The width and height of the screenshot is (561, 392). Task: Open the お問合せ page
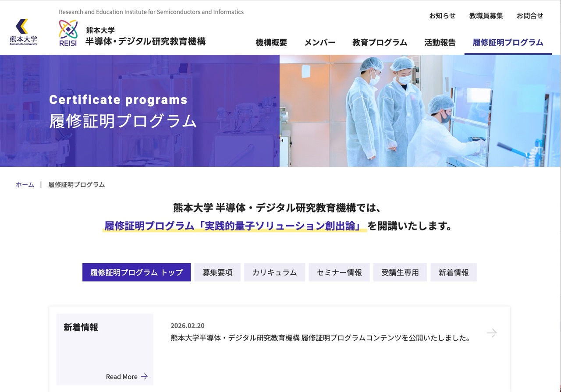pyautogui.click(x=530, y=16)
